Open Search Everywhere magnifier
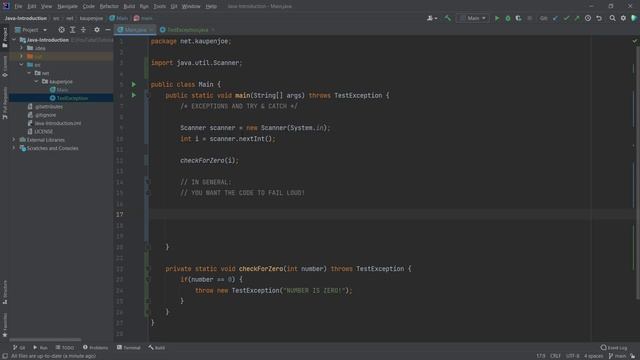 pyautogui.click(x=612, y=18)
